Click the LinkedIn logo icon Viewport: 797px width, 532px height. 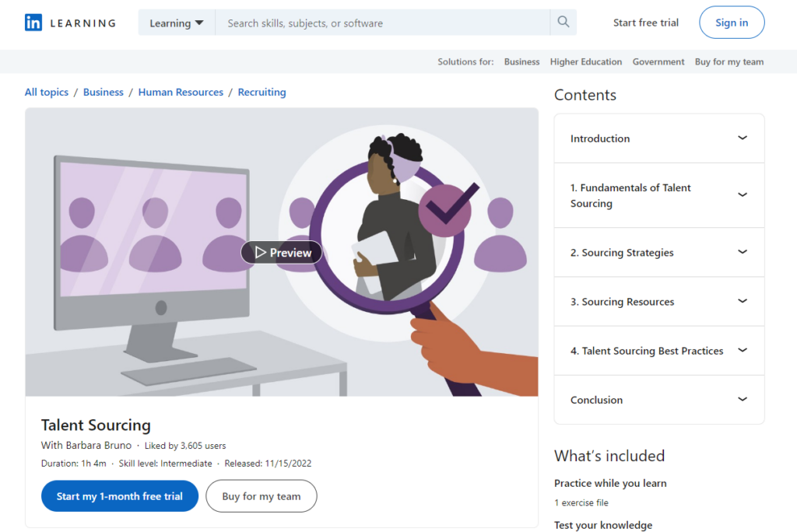[33, 23]
